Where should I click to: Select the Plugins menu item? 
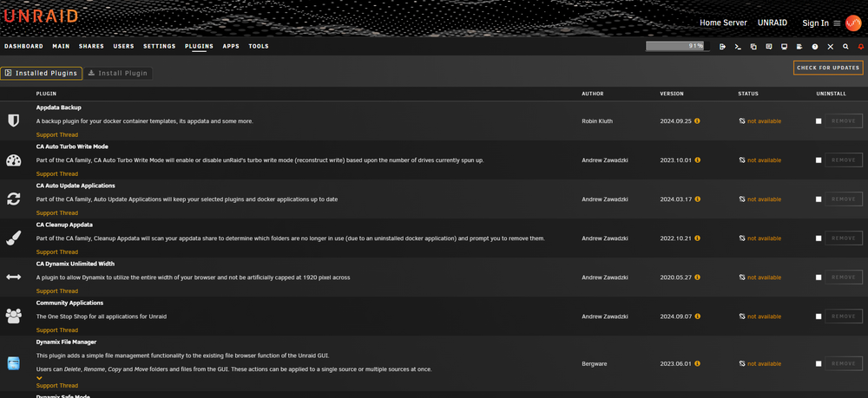point(200,47)
